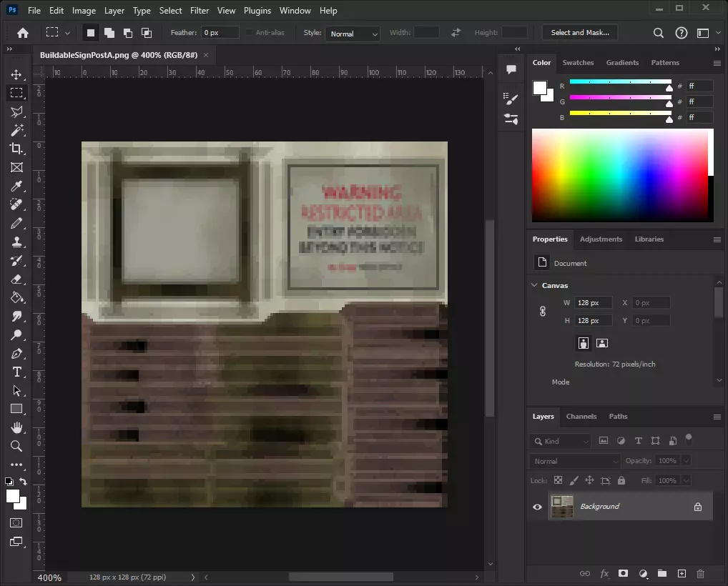
Task: Select the Zoom tool
Action: tap(16, 446)
